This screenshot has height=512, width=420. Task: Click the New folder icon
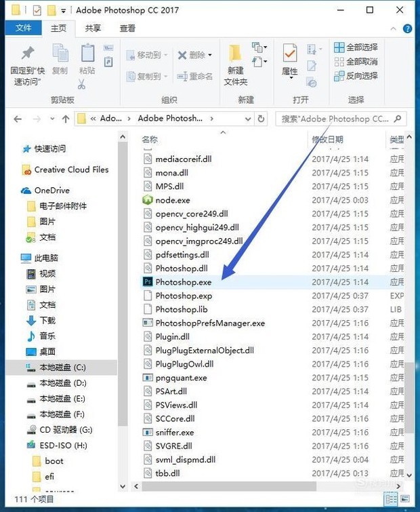point(235,53)
